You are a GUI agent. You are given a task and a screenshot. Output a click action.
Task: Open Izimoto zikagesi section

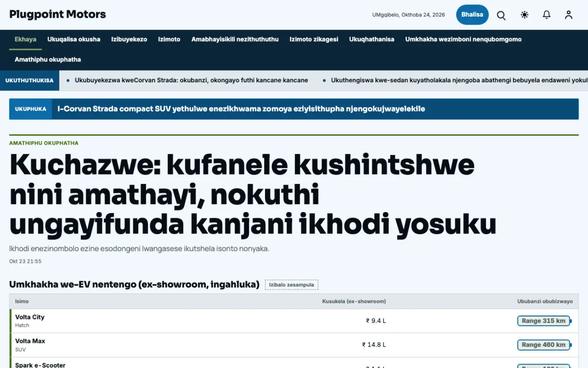pyautogui.click(x=314, y=39)
